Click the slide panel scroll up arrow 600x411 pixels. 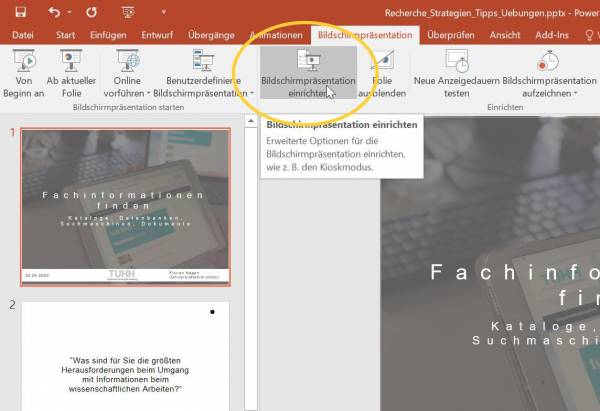[x=251, y=121]
